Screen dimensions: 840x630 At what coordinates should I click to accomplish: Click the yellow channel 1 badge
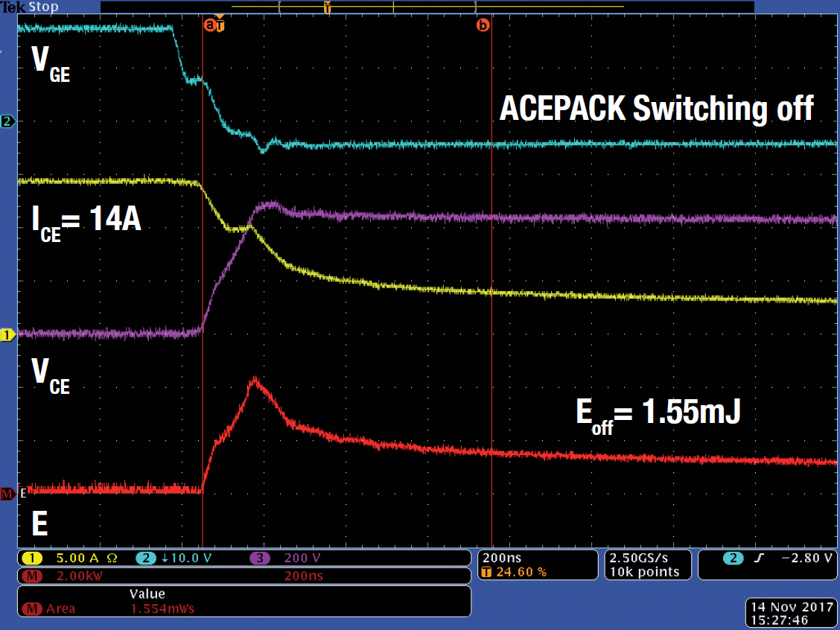point(32,559)
